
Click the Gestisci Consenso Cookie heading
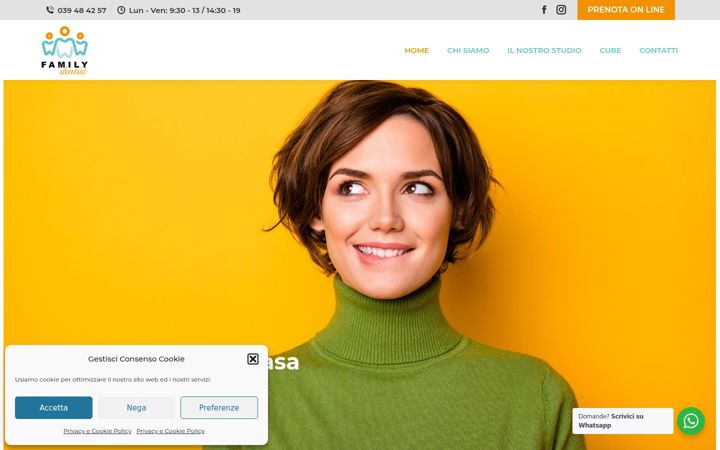[x=136, y=359]
